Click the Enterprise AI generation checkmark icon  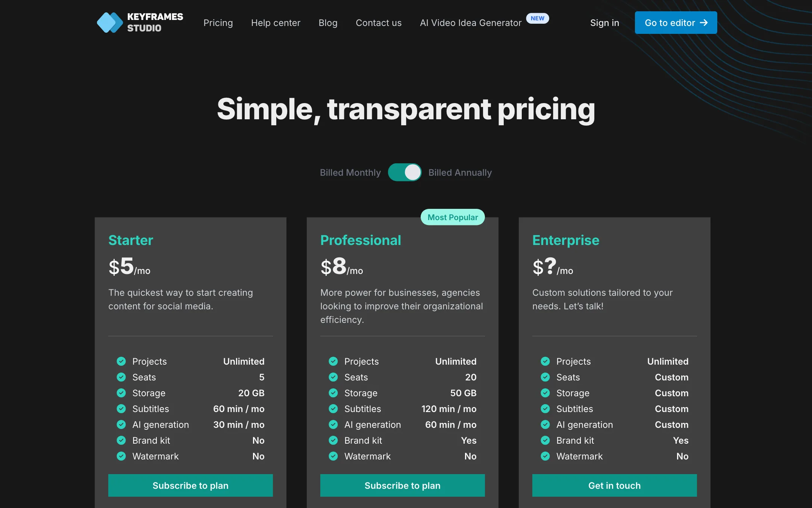[545, 424]
